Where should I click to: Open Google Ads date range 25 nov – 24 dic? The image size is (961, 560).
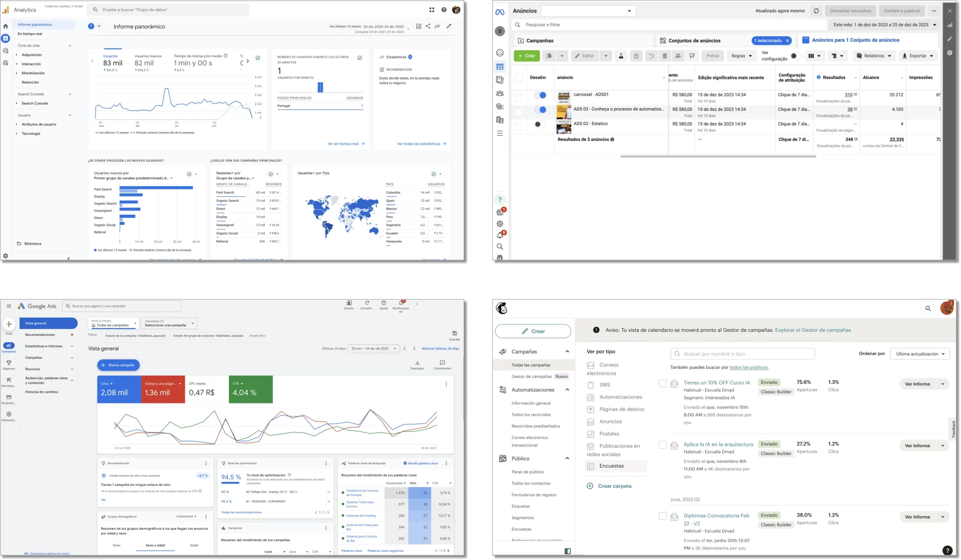374,348
